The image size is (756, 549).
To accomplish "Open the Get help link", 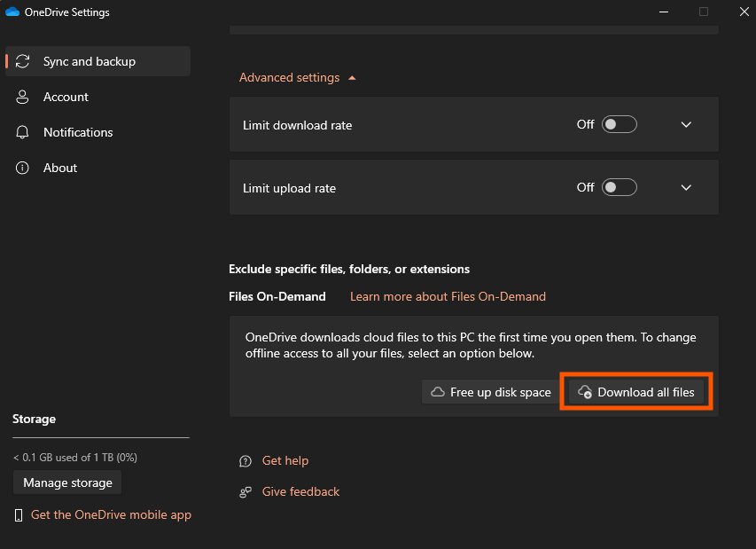I will click(x=285, y=460).
